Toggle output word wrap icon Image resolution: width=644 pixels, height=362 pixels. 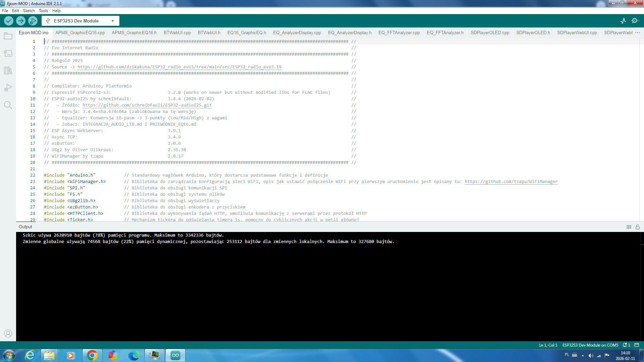629,227
